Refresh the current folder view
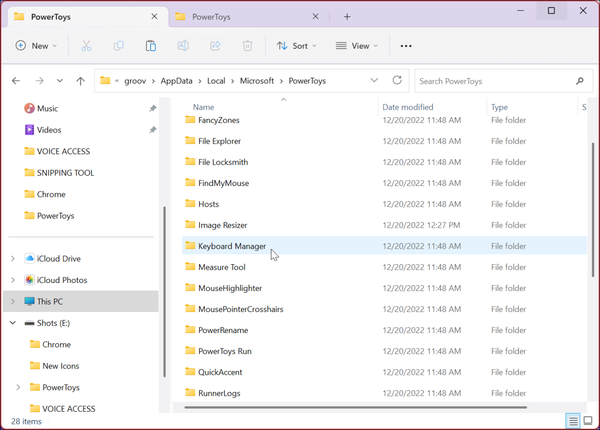 click(397, 80)
